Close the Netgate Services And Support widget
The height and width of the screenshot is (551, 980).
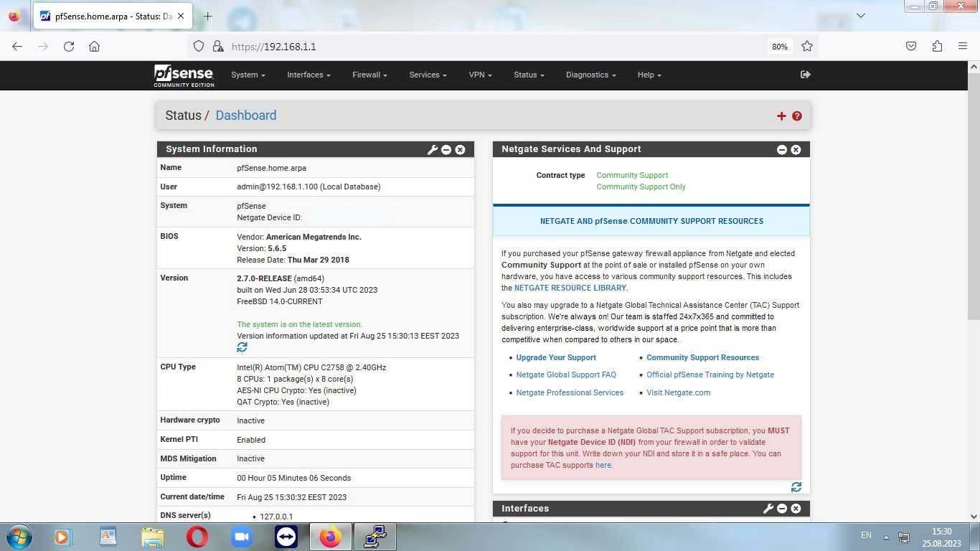[796, 150]
